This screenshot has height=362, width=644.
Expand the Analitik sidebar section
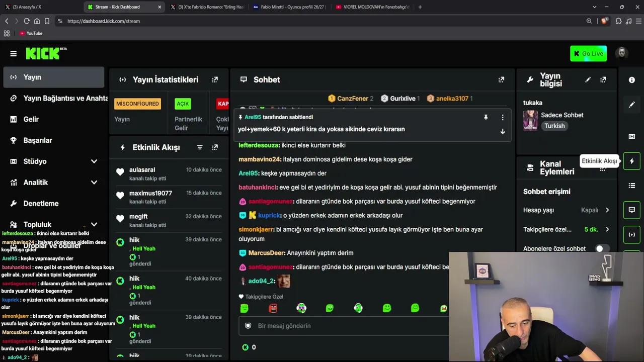(x=94, y=183)
